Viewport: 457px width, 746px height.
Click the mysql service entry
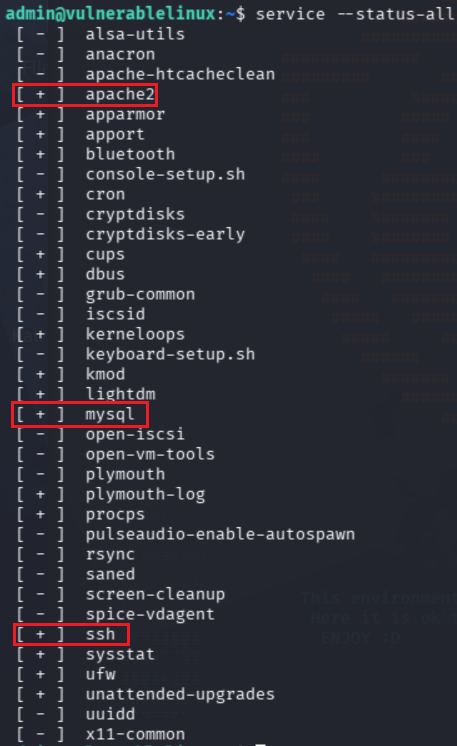coord(80,414)
